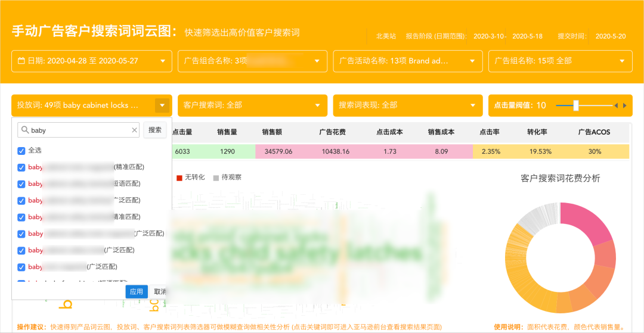Uncheck baby keyword (短语匹配) checkbox

click(x=21, y=184)
